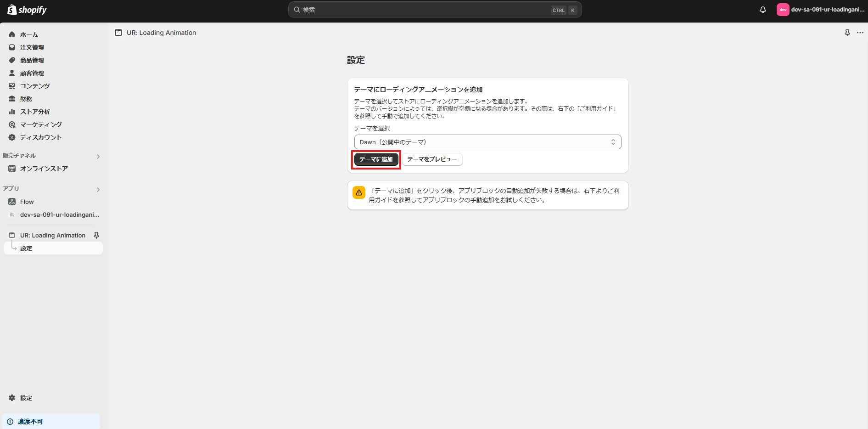This screenshot has width=868, height=429.
Task: Open the ホーム section in the sidebar
Action: 29,34
